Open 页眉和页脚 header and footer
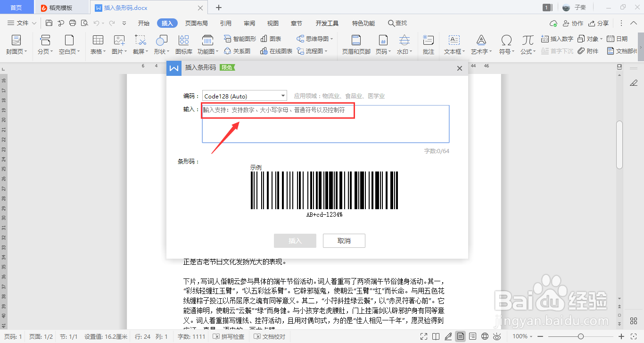The width and height of the screenshot is (644, 343). tap(356, 45)
